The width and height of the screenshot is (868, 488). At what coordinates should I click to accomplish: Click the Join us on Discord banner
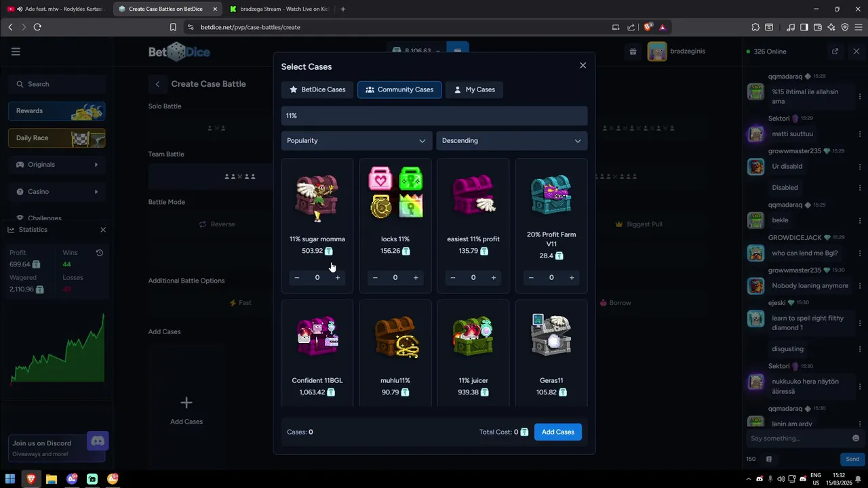click(x=58, y=448)
